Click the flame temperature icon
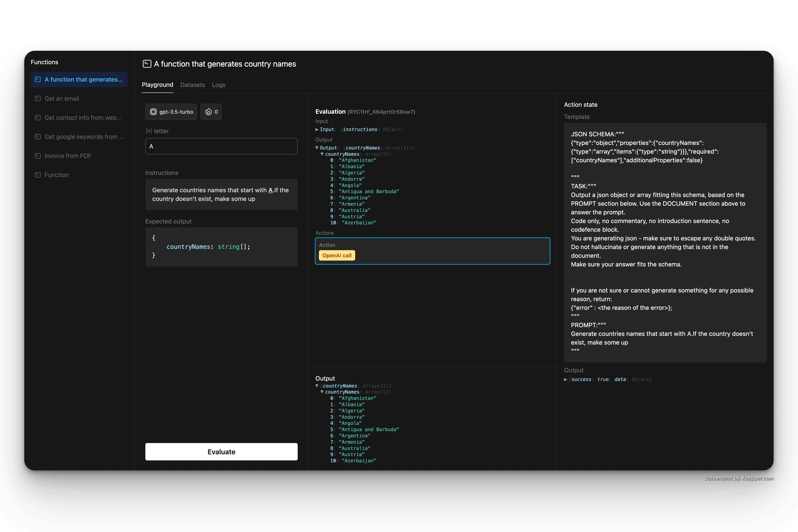 (208, 112)
